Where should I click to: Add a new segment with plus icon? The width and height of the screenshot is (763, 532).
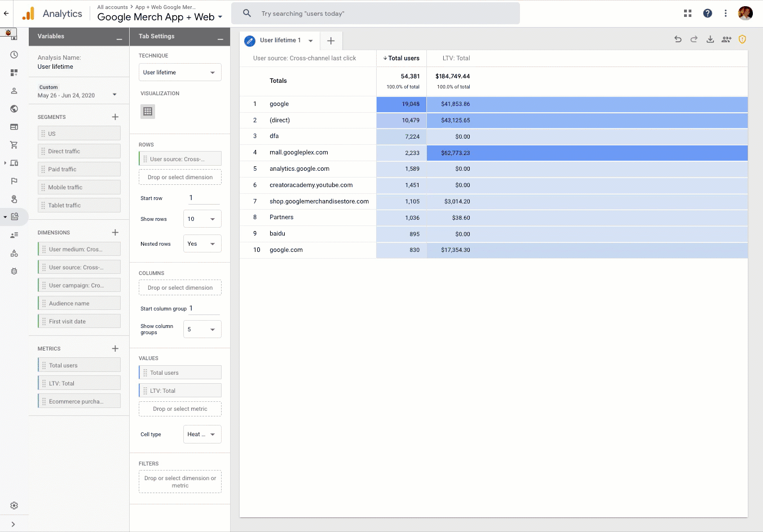[115, 117]
